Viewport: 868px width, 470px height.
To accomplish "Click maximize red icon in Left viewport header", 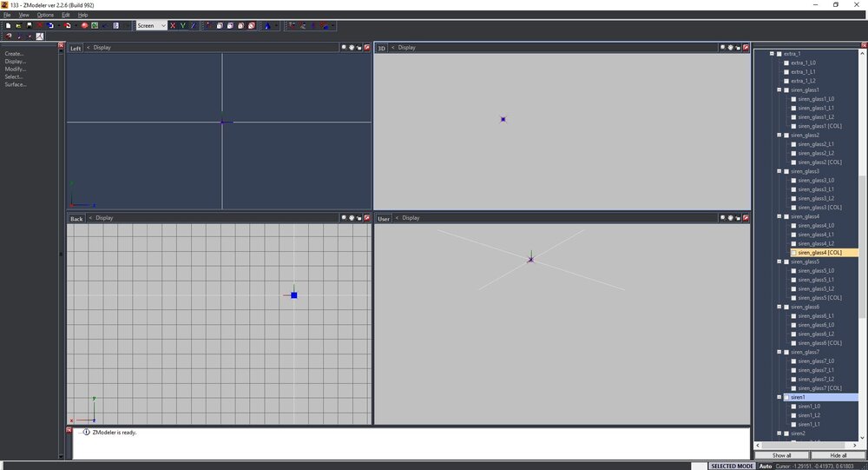I will tap(367, 48).
